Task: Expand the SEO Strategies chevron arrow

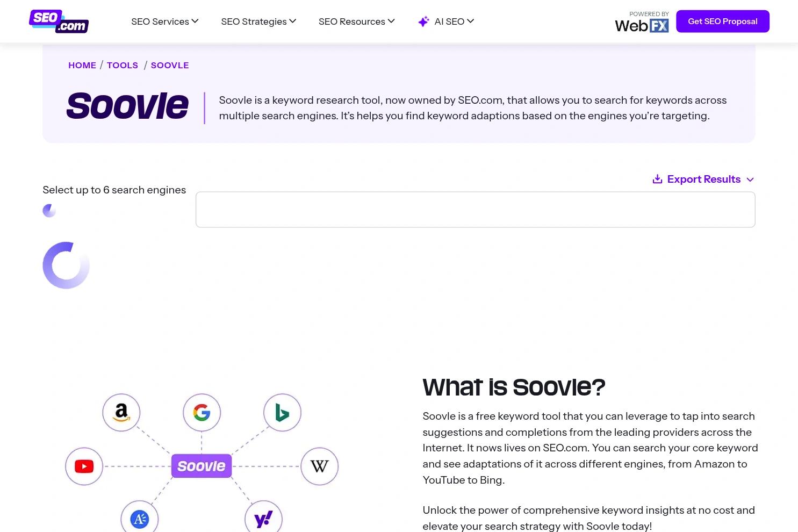Action: [x=293, y=21]
